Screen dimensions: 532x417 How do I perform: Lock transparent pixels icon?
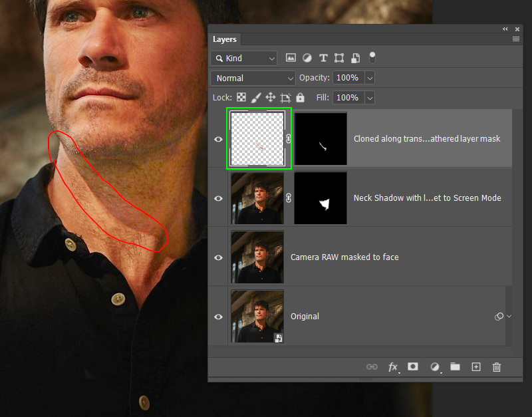[241, 98]
